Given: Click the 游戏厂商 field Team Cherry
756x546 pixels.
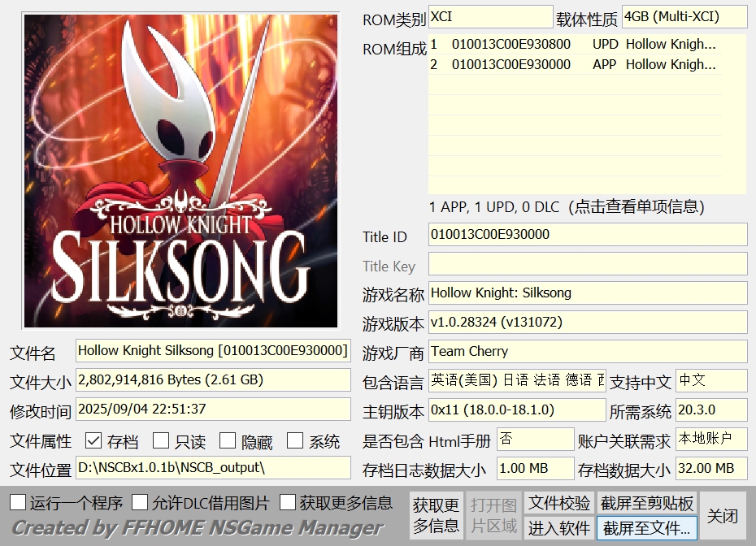Looking at the screenshot, I should coord(588,351).
